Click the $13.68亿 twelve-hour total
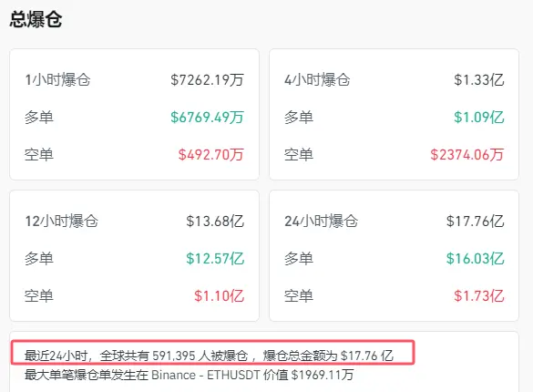Screen dimensions: 533x392 point(215,221)
